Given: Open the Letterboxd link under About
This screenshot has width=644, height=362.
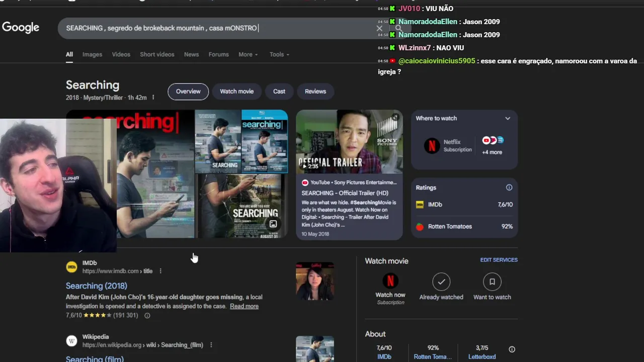Looking at the screenshot, I should click(482, 357).
